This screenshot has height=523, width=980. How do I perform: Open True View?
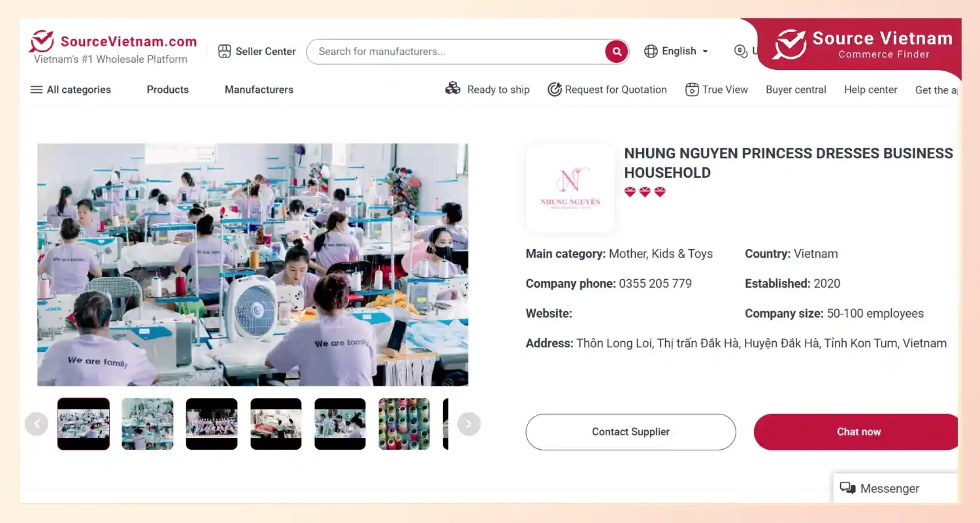tap(717, 90)
